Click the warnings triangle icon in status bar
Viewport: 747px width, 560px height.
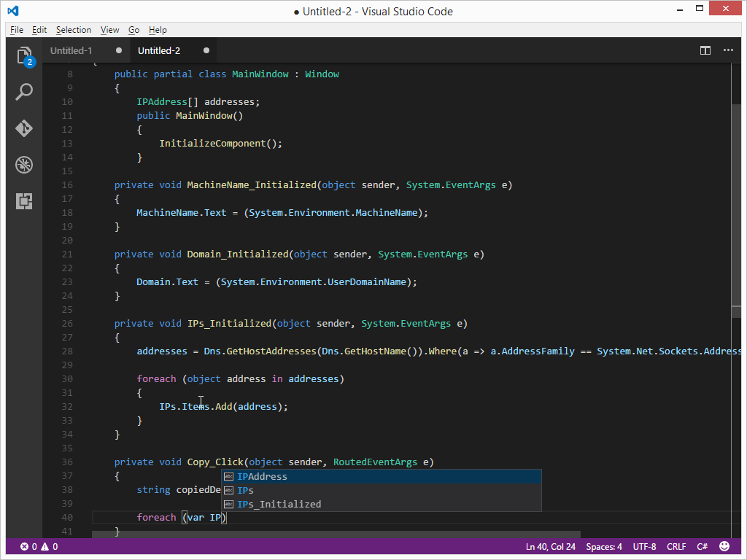pyautogui.click(x=44, y=547)
